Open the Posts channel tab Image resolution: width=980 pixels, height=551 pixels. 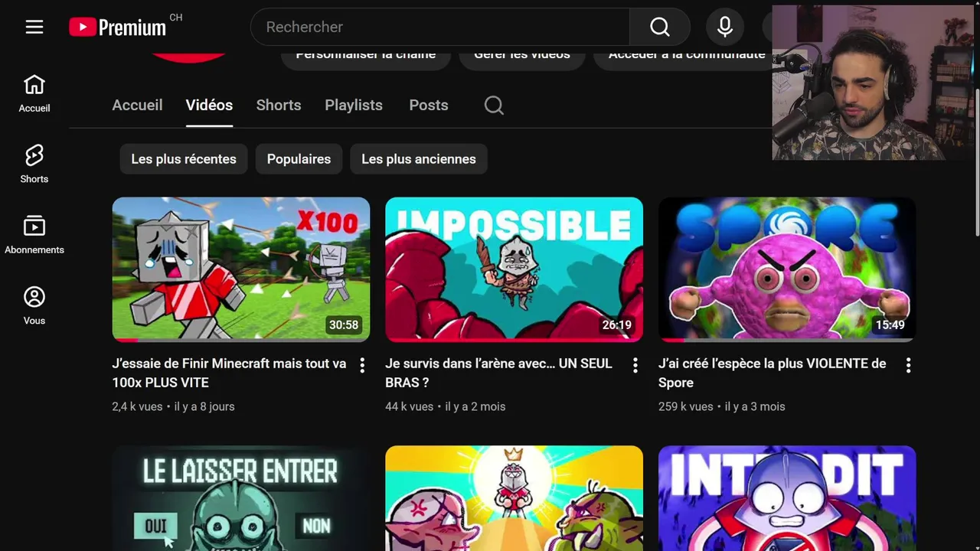[429, 105]
